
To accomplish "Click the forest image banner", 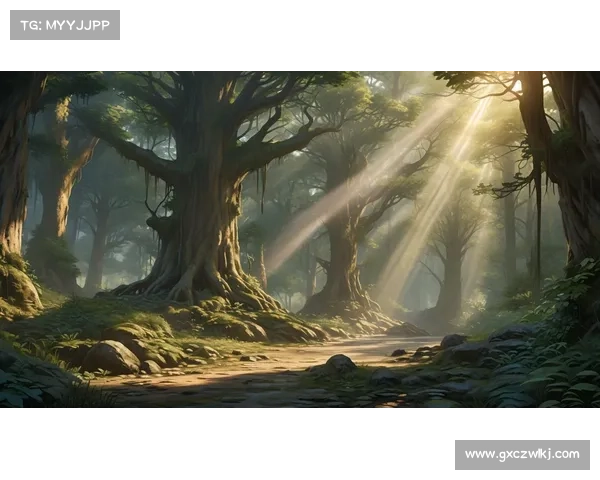I will (x=300, y=236).
